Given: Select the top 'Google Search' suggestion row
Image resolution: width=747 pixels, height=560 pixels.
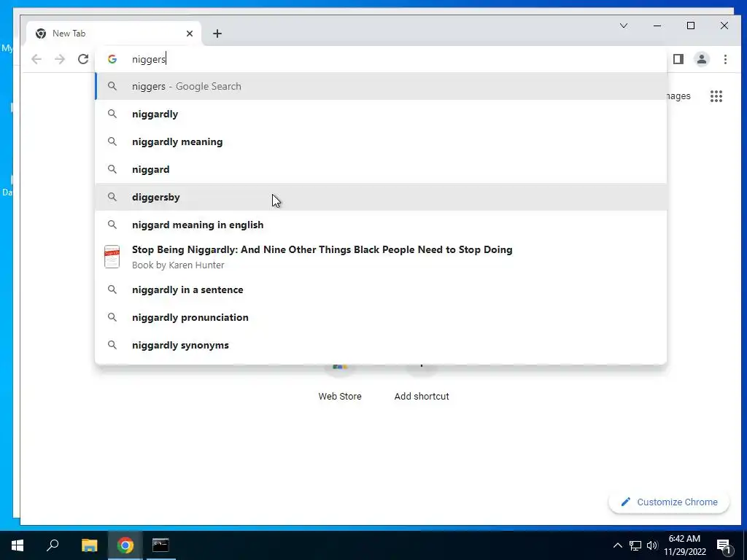Looking at the screenshot, I should [x=381, y=86].
